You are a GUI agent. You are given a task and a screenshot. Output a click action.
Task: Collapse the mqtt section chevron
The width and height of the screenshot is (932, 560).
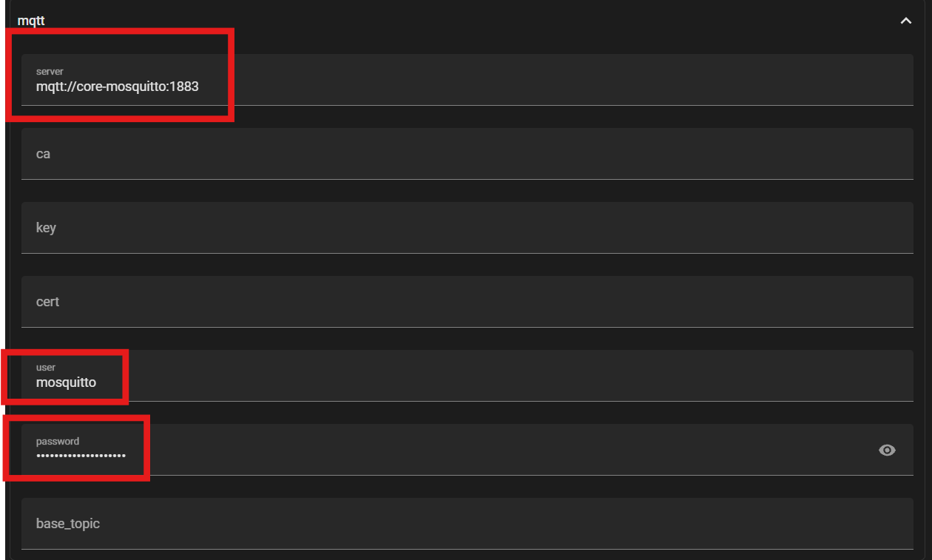[x=905, y=21]
